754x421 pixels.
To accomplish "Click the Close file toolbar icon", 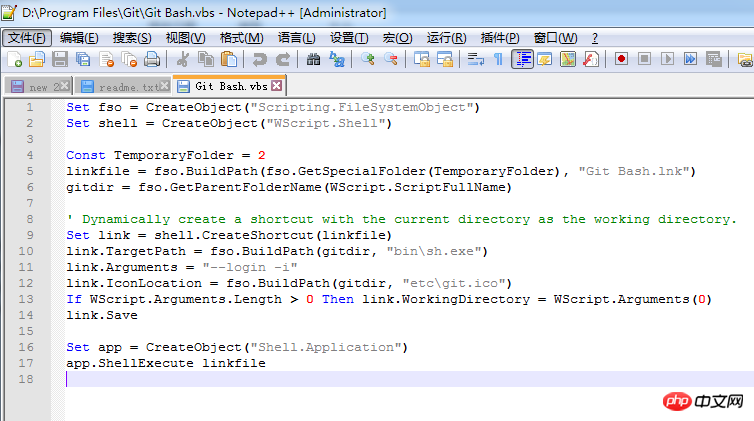I will click(106, 60).
